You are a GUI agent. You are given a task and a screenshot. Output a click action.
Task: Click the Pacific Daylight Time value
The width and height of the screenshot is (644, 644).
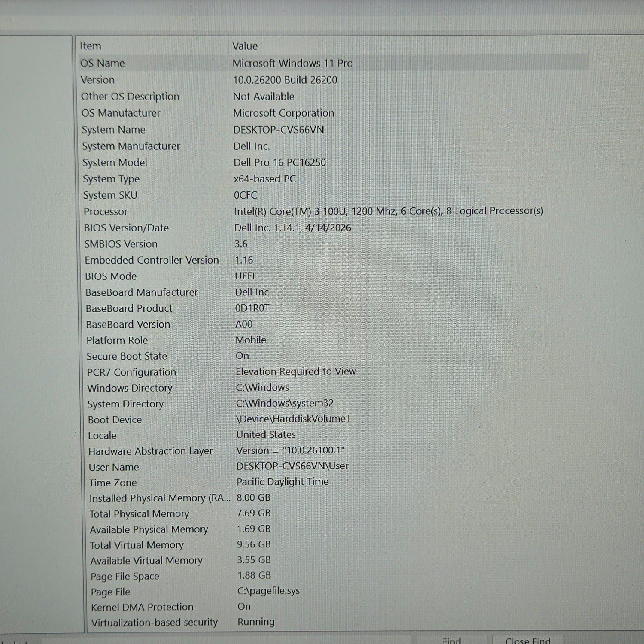[283, 482]
